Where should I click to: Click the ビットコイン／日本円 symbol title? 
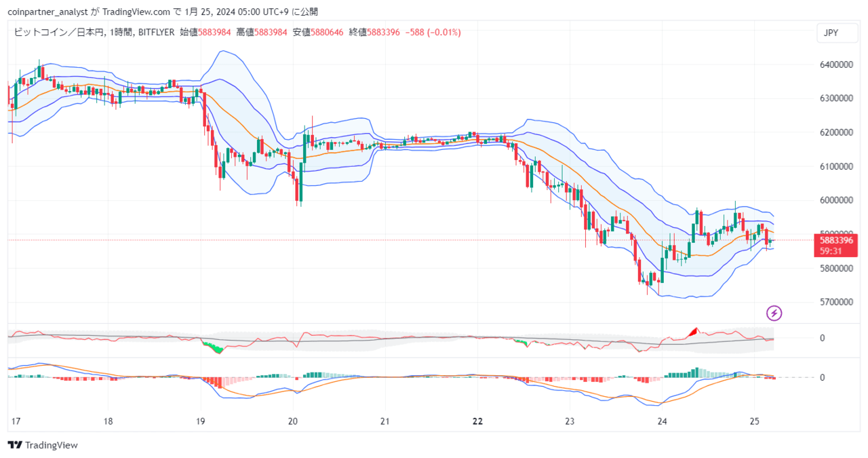click(59, 32)
